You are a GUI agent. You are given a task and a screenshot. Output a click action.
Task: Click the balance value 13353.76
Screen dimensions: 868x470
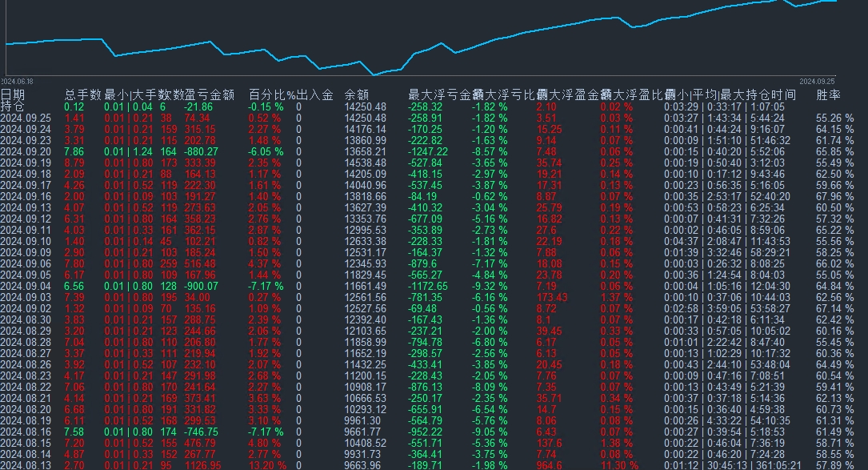coord(366,219)
